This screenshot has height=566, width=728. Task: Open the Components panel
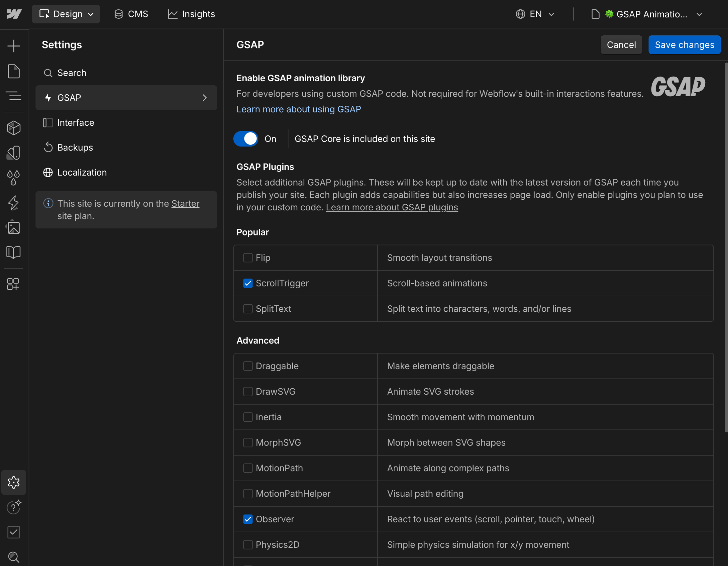click(x=14, y=128)
